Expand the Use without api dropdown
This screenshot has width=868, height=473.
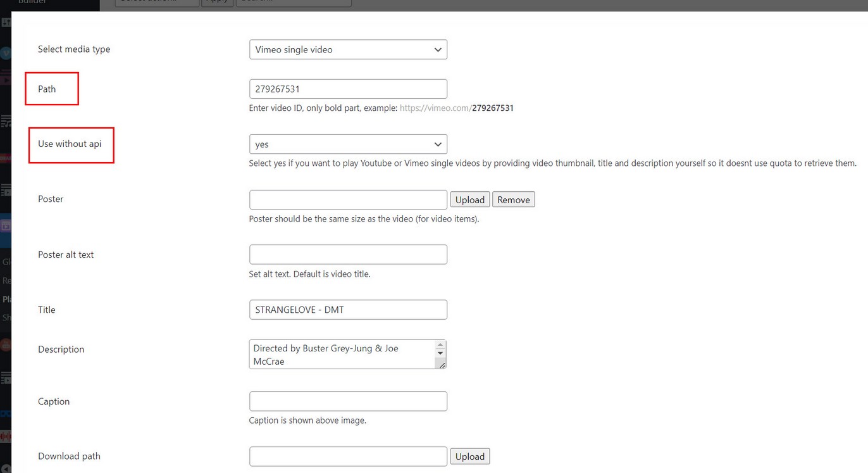pyautogui.click(x=348, y=144)
